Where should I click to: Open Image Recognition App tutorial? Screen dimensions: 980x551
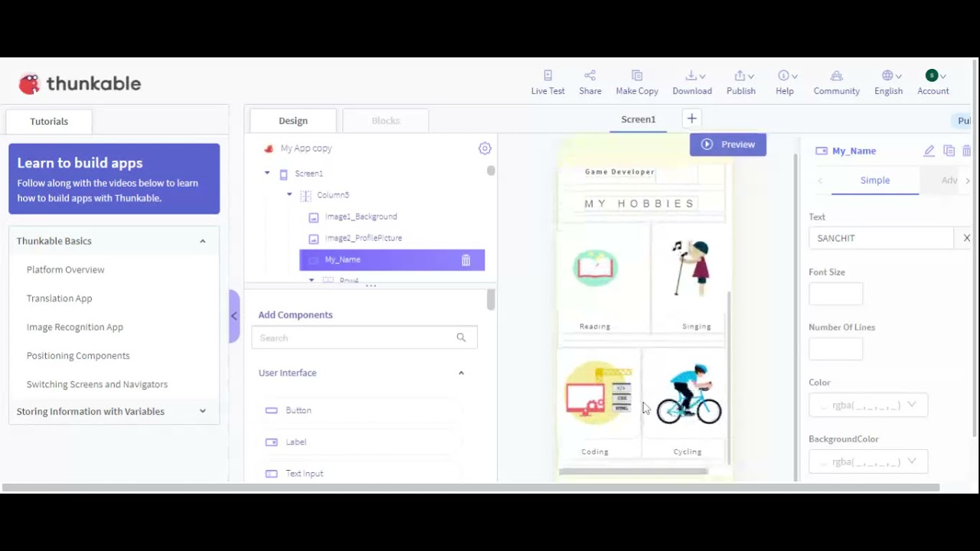point(75,327)
